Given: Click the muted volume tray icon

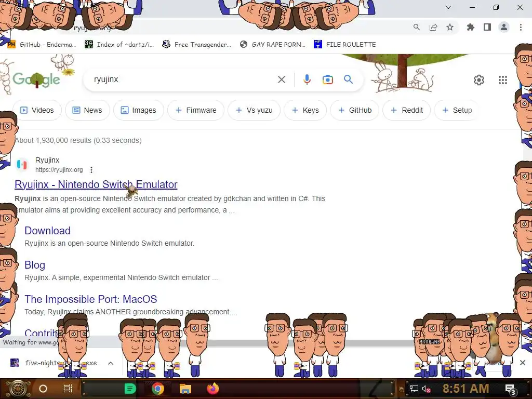Looking at the screenshot, I should point(426,389).
